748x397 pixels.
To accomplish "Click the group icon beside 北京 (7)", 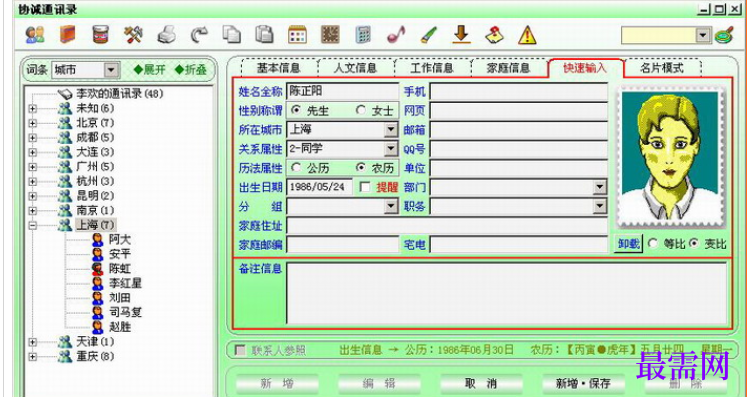I will point(65,123).
